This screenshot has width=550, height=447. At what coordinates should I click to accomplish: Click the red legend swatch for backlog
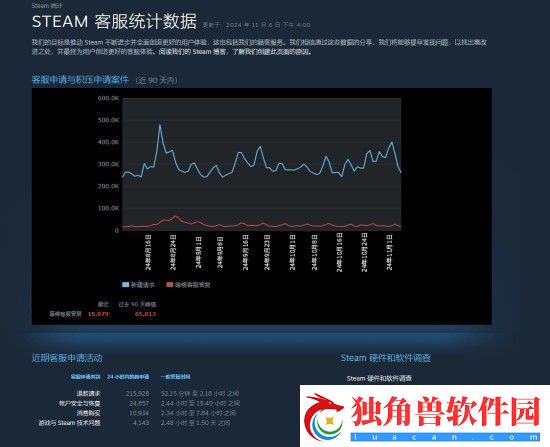170,285
